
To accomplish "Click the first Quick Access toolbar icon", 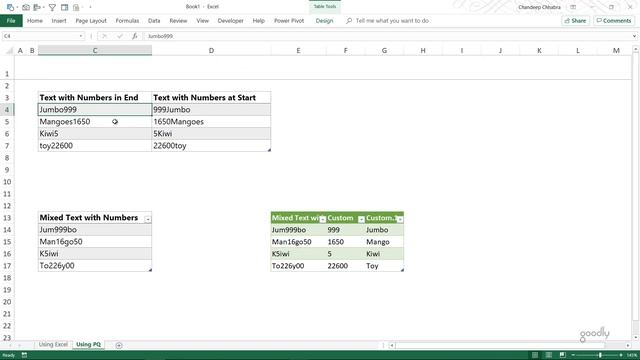I will pyautogui.click(x=10, y=7).
